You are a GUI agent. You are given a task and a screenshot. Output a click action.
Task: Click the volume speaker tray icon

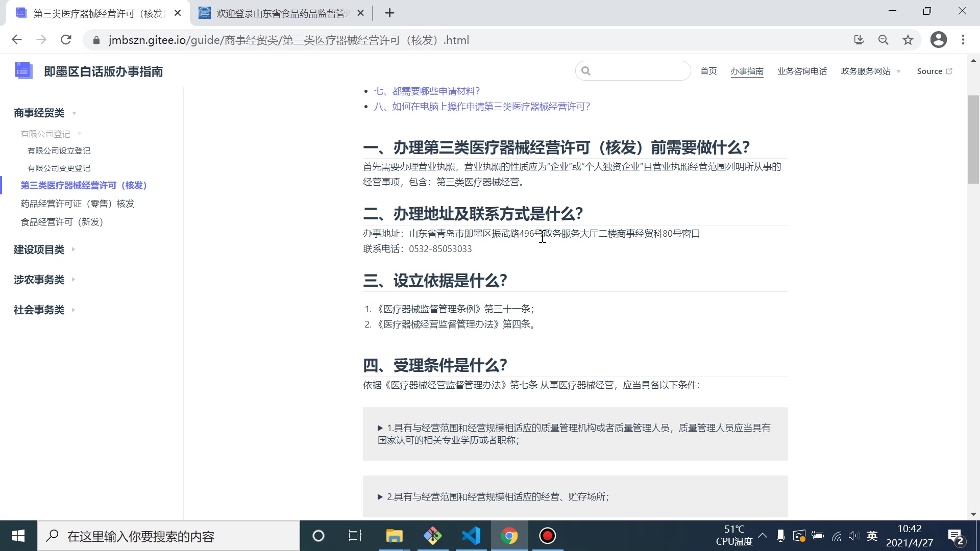[x=854, y=536]
